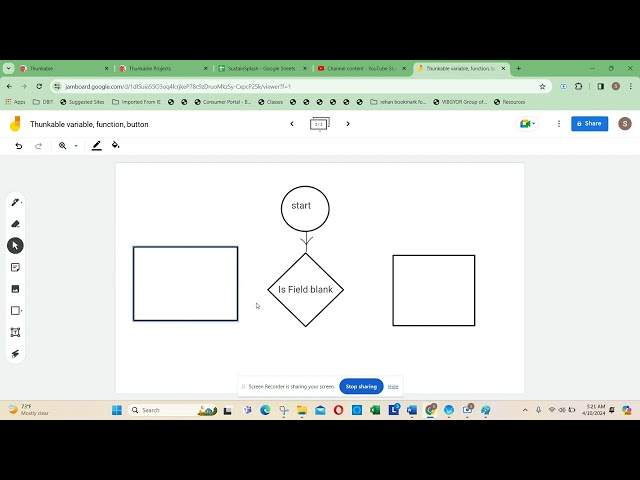This screenshot has width=640, height=480.
Task: Show hidden system tray icons
Action: click(x=525, y=410)
